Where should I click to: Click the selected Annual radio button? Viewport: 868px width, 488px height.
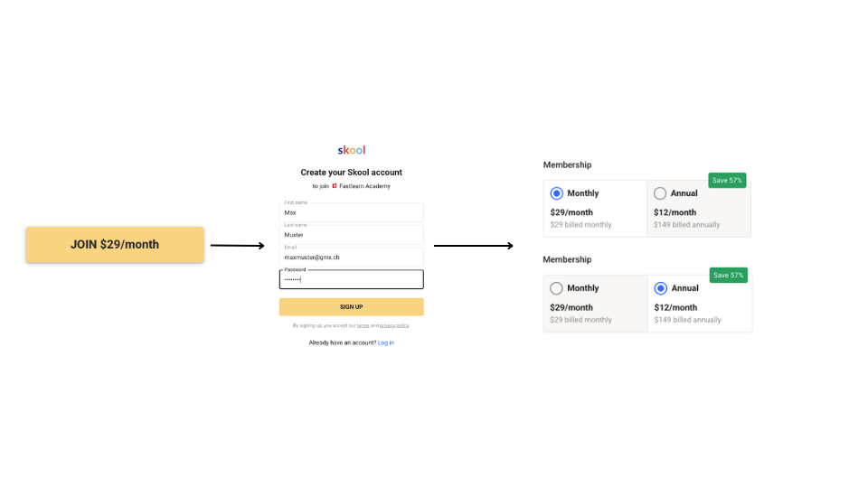tap(660, 288)
